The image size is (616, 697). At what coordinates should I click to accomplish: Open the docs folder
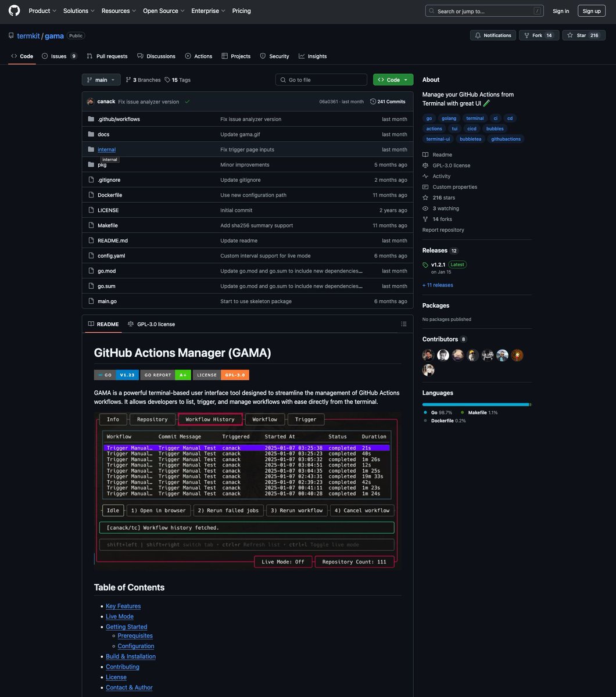pyautogui.click(x=103, y=134)
